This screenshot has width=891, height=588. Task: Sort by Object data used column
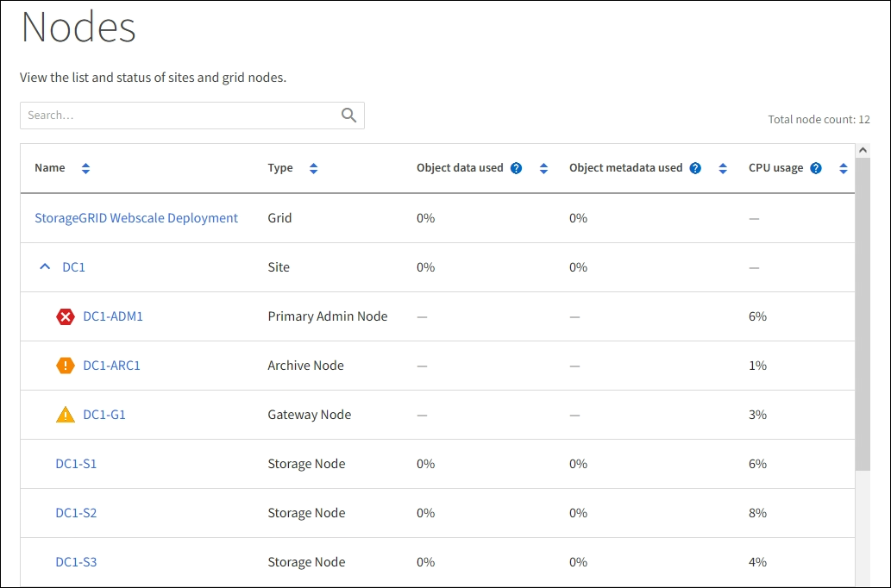click(x=543, y=168)
